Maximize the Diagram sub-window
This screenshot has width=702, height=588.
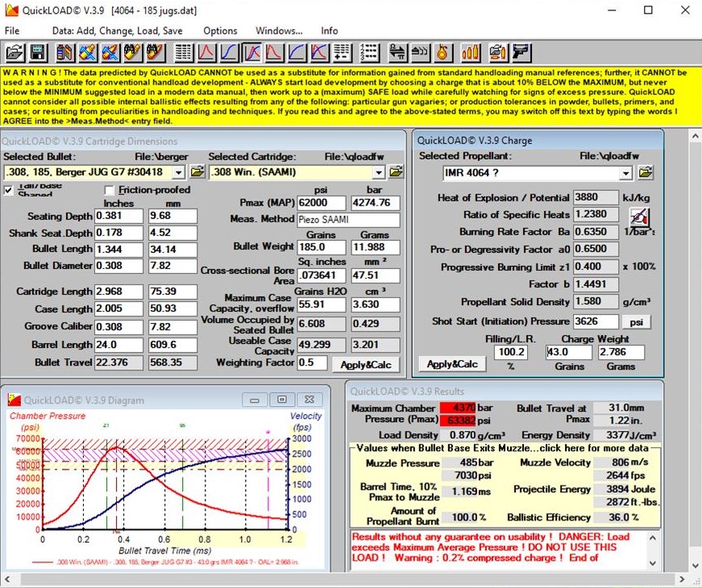pyautogui.click(x=282, y=400)
